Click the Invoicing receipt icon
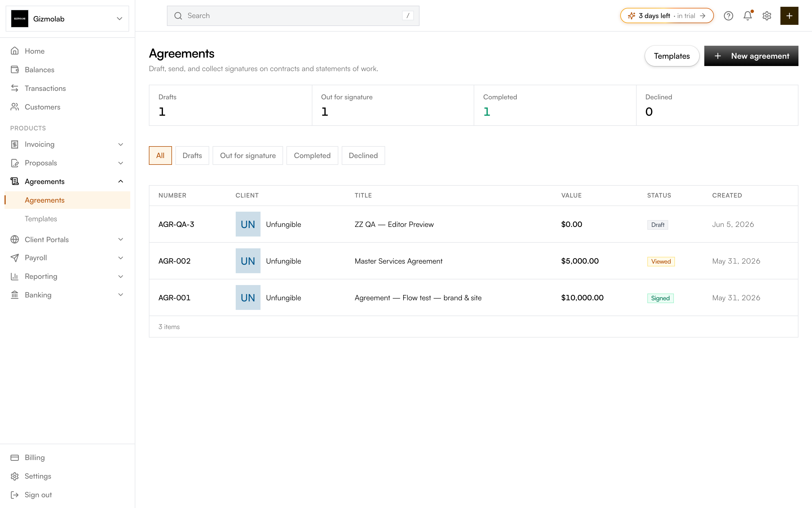Image resolution: width=812 pixels, height=508 pixels. click(x=15, y=144)
